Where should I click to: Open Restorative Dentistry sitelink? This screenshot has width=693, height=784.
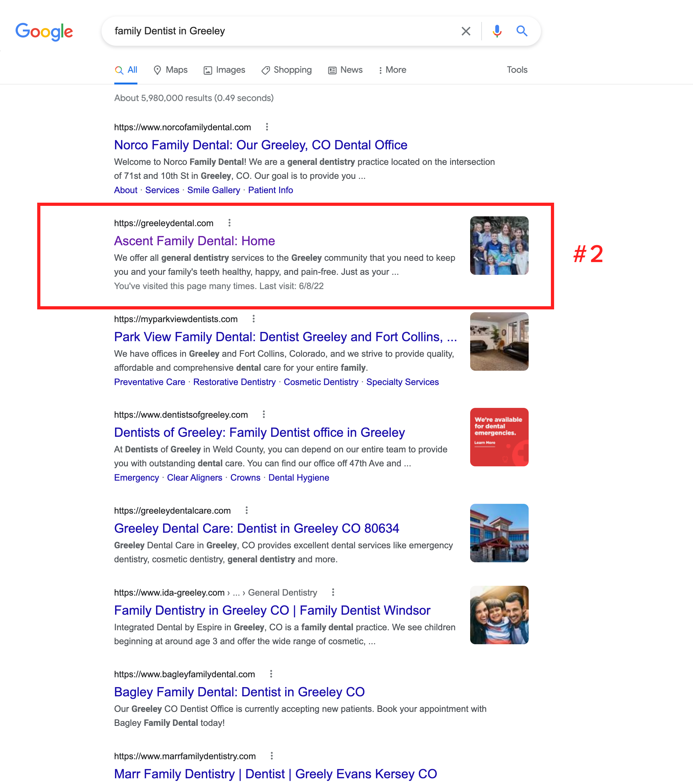pyautogui.click(x=234, y=382)
